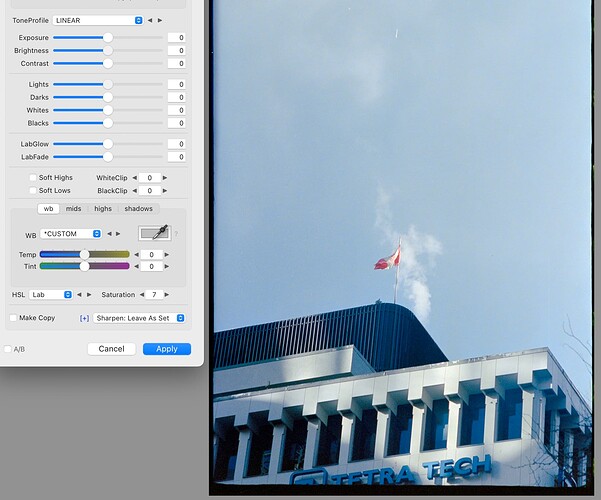The height and width of the screenshot is (500, 601).
Task: Click the Blacks slider handle
Action: 108,123
